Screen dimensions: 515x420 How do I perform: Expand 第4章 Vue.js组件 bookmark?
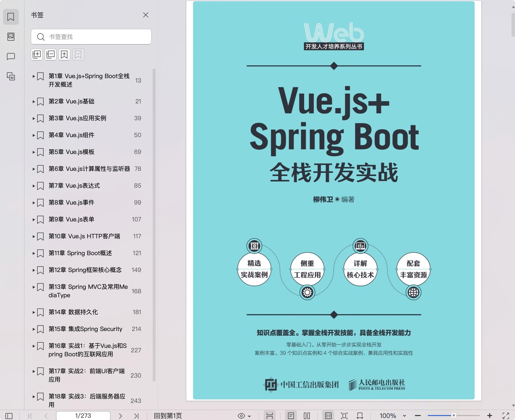(33, 135)
